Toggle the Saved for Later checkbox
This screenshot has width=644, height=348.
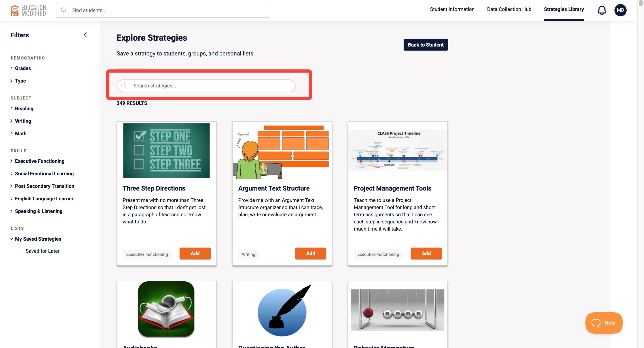(20, 251)
